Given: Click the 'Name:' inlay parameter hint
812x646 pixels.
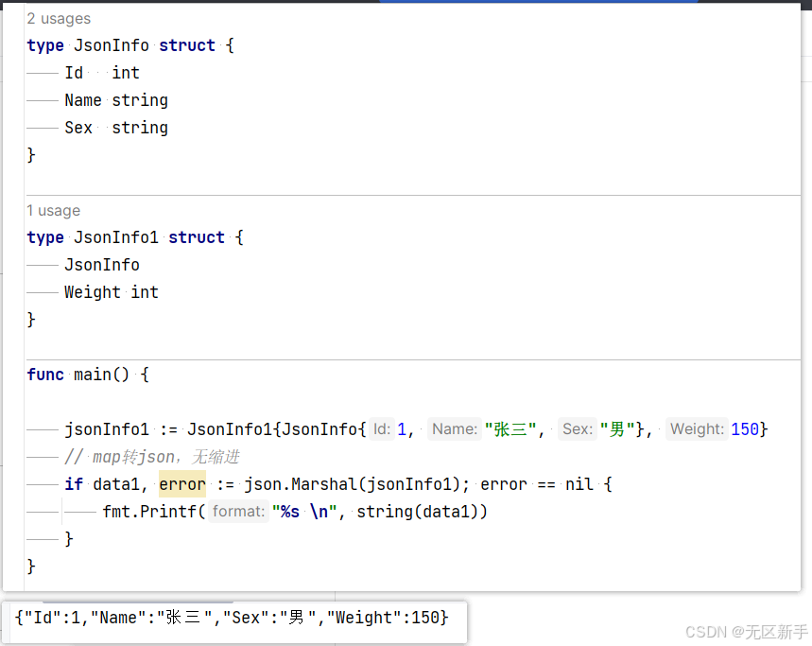Looking at the screenshot, I should coord(455,429).
